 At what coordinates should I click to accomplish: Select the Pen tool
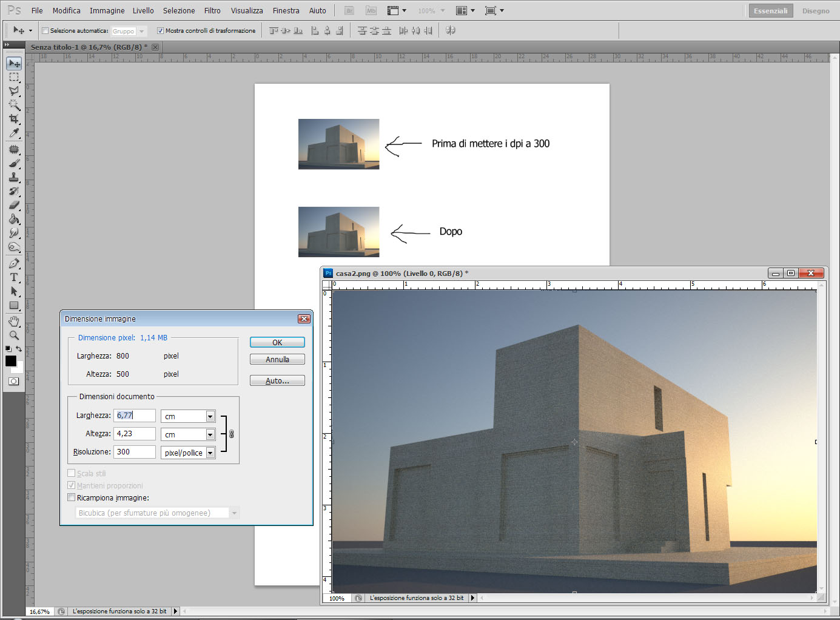[x=14, y=263]
